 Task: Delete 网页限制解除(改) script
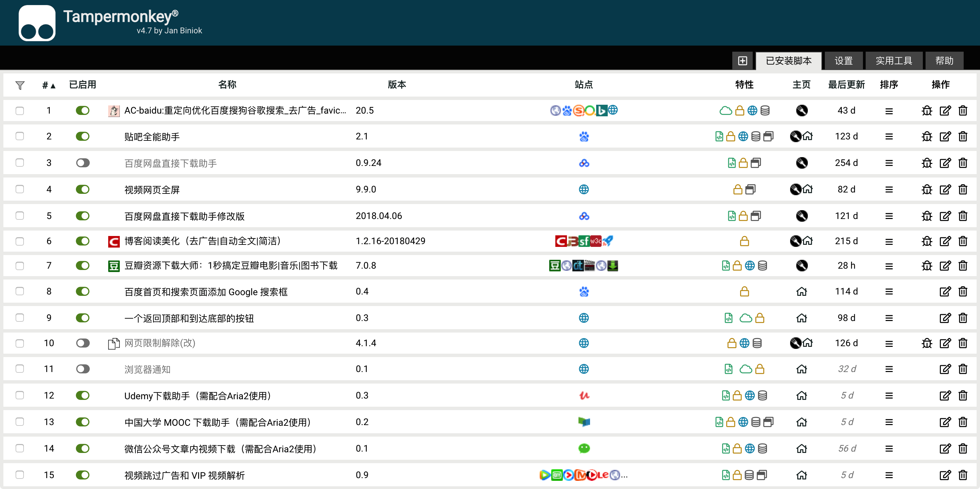pos(963,343)
